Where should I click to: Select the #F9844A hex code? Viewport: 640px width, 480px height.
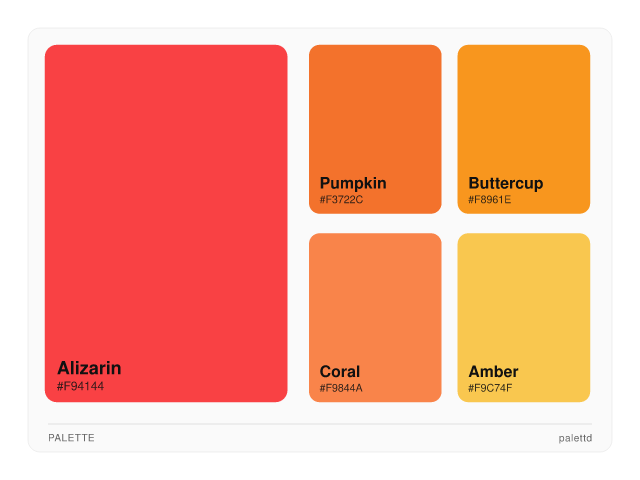coord(341,388)
